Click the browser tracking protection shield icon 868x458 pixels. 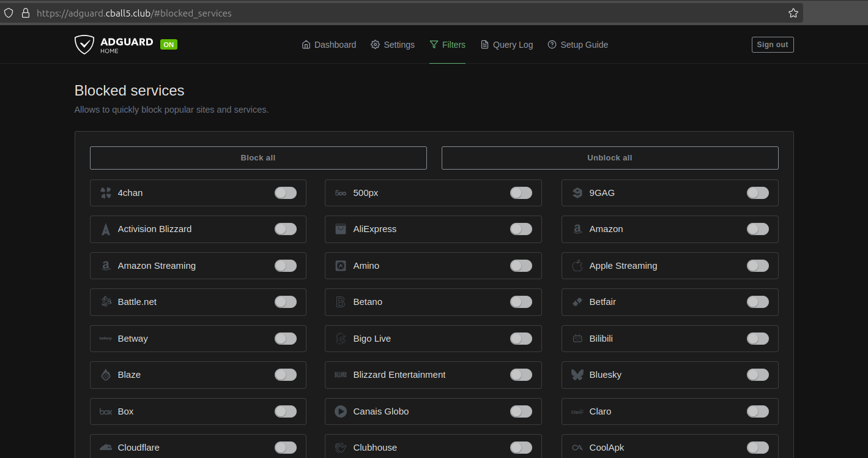pyautogui.click(x=9, y=13)
